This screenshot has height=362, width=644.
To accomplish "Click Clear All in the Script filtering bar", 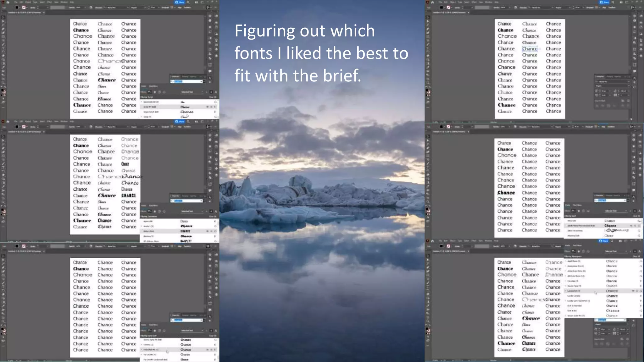I will (x=213, y=97).
